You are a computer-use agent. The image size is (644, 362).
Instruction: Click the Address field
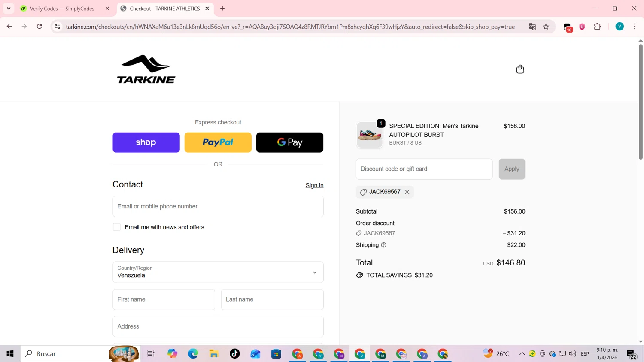[x=218, y=326]
